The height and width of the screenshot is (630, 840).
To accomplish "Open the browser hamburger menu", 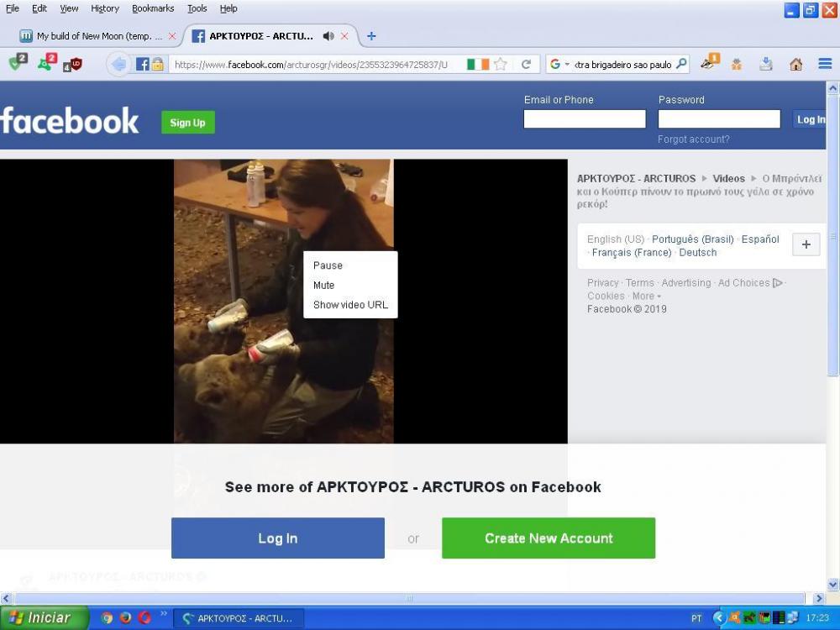I will click(825, 65).
